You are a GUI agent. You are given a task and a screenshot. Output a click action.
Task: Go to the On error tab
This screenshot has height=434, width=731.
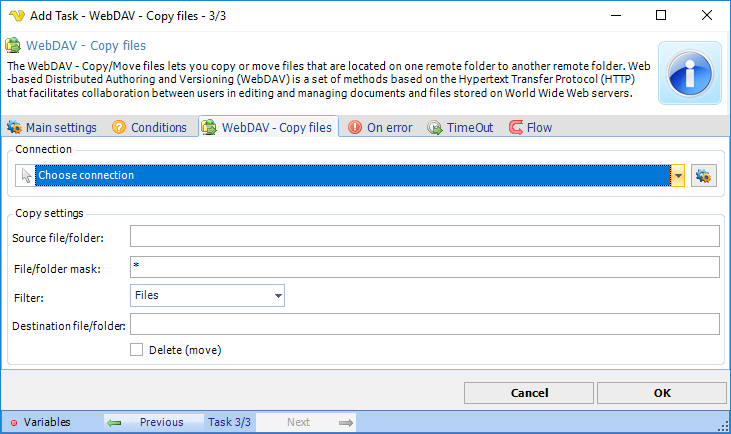coord(380,127)
